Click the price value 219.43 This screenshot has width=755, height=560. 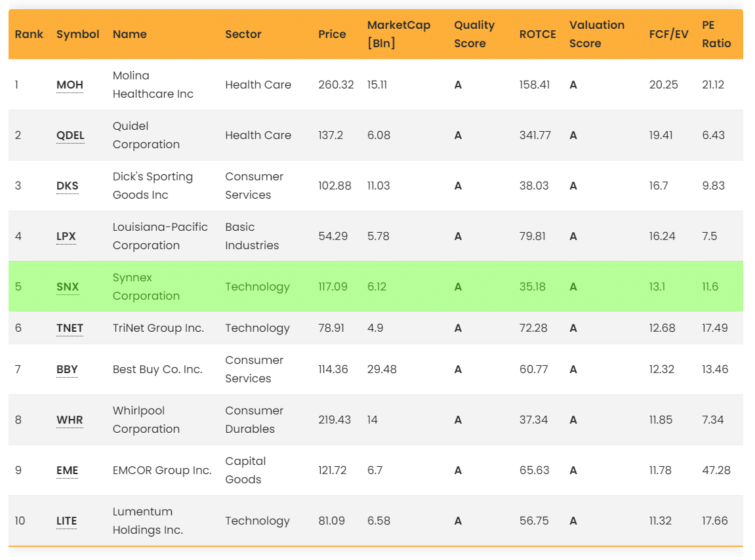coord(335,420)
